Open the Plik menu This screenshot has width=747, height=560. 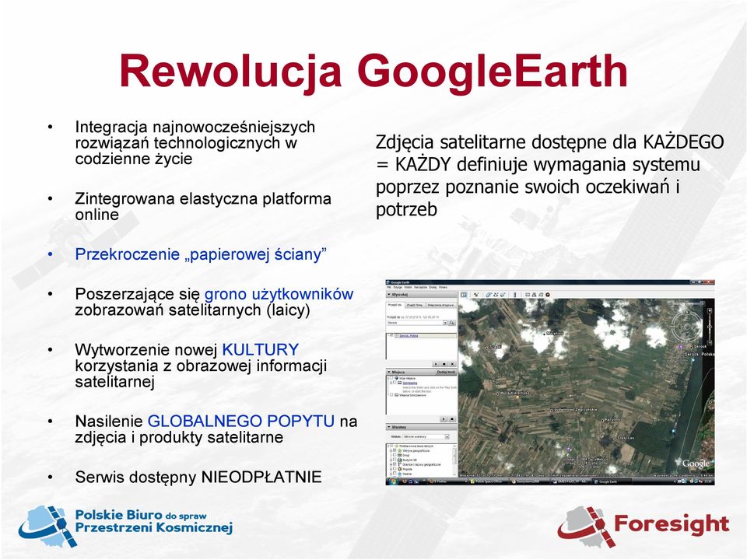coord(389,287)
